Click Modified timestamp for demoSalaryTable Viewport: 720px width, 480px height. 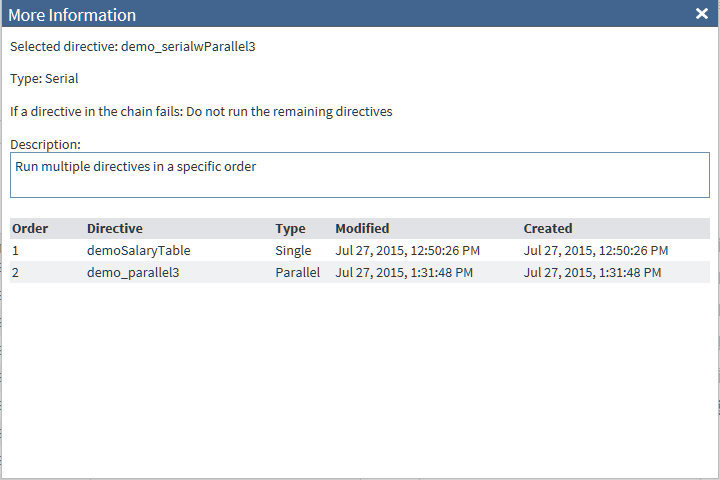coord(407,251)
